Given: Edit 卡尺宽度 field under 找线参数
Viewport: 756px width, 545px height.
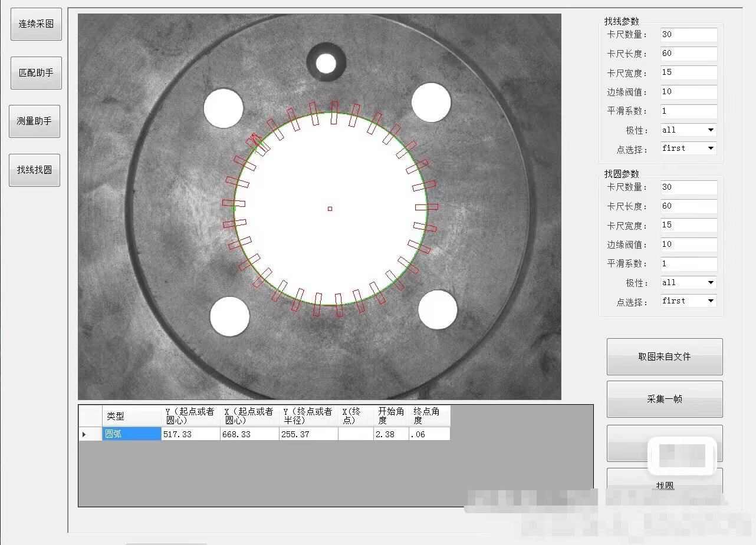Looking at the screenshot, I should tap(689, 72).
